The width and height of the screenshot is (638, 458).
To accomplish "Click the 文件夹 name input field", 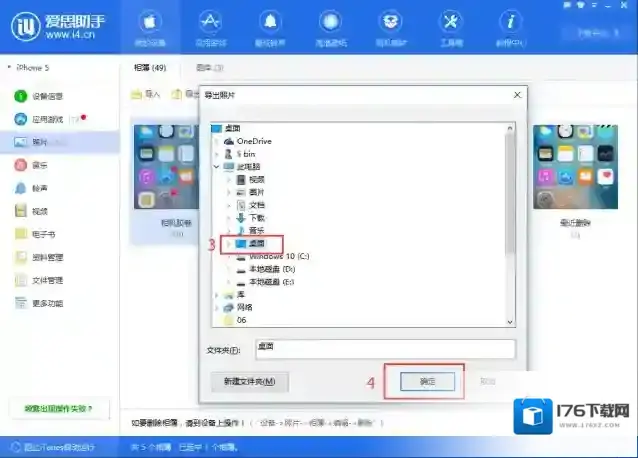I will click(385, 349).
